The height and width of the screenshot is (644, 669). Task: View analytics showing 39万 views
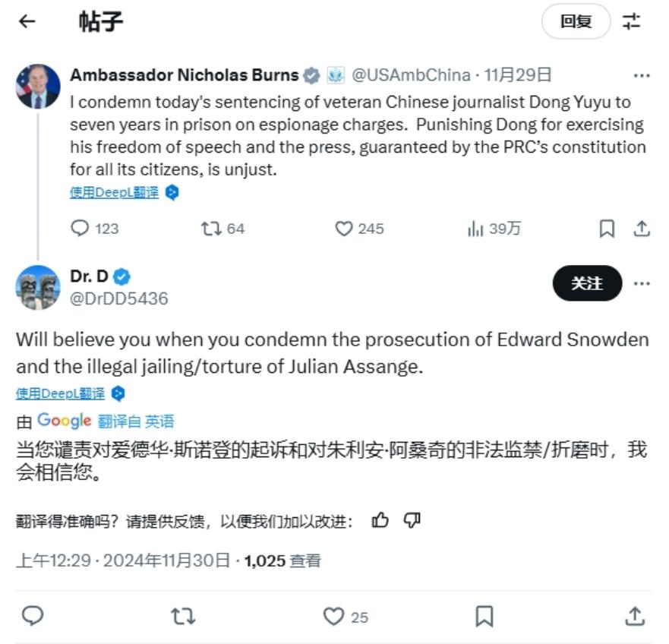coord(494,229)
